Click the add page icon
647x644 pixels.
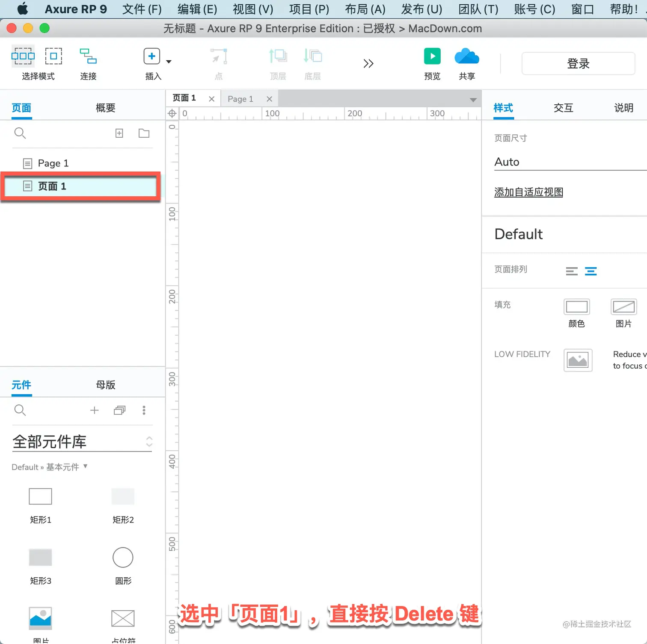click(119, 133)
